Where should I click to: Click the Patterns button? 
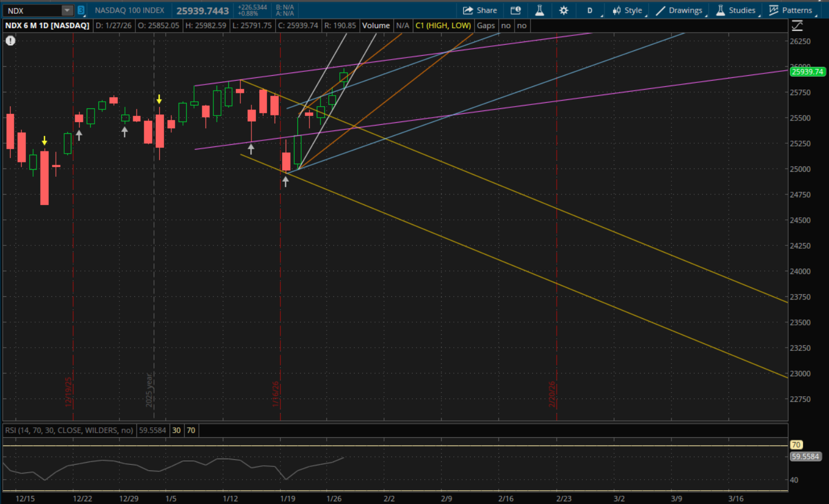791,11
